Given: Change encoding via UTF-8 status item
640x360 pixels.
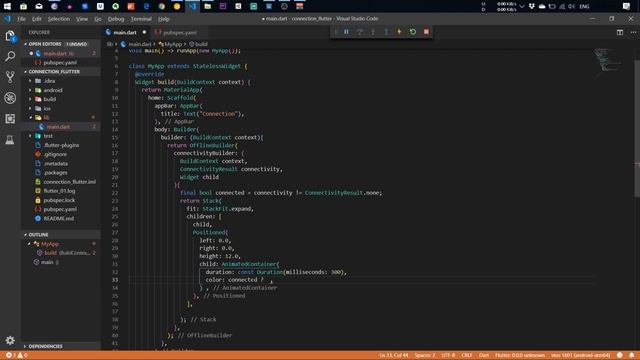Looking at the screenshot, I should [448, 355].
